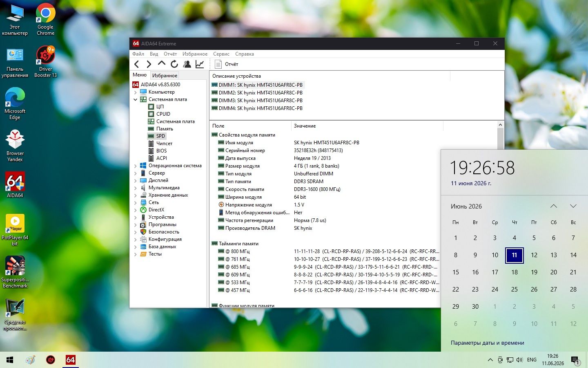Open the Вид menu

154,54
